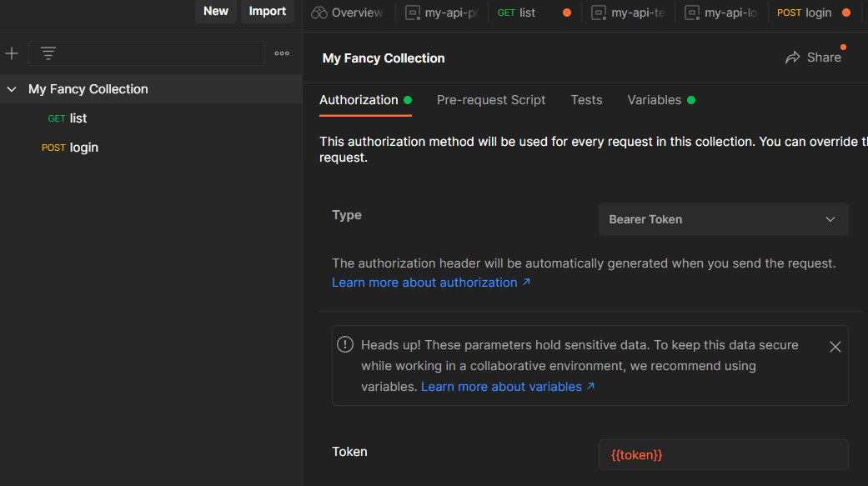Screen dimensions: 868x486
Task: Click the my-api-lo environment icon
Action: coord(692,13)
